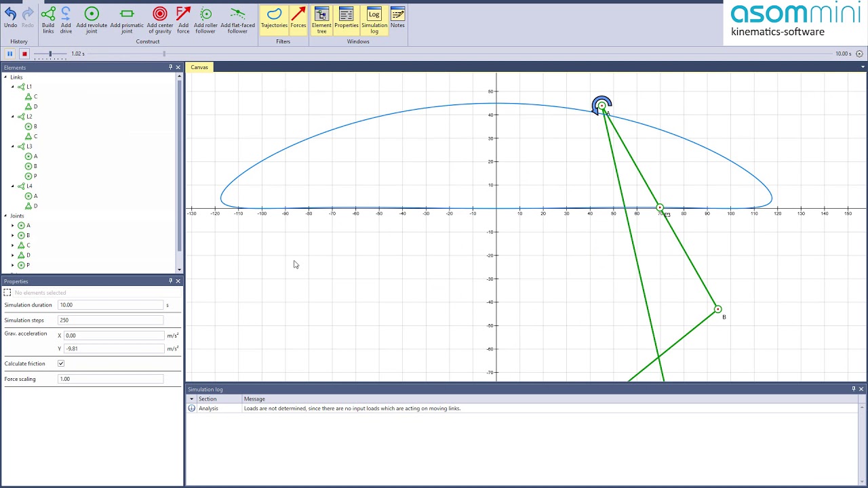Select the Add drive tool
This screenshot has width=868, height=488.
pyautogui.click(x=66, y=20)
